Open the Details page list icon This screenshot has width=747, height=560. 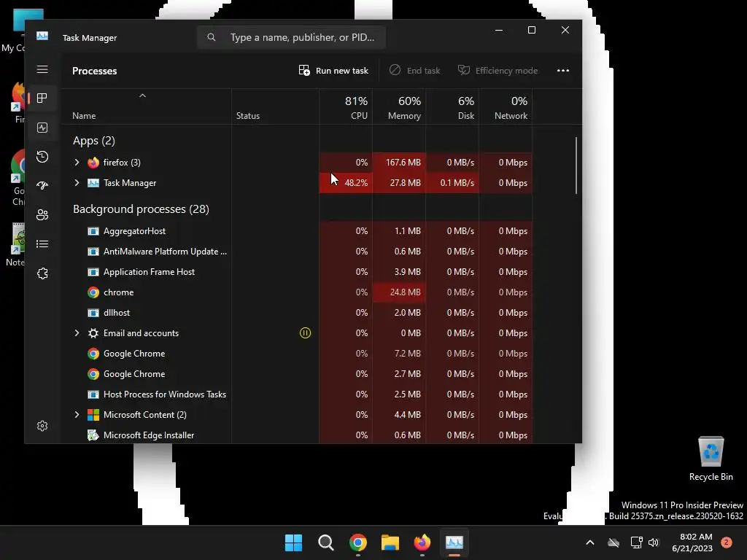click(42, 244)
